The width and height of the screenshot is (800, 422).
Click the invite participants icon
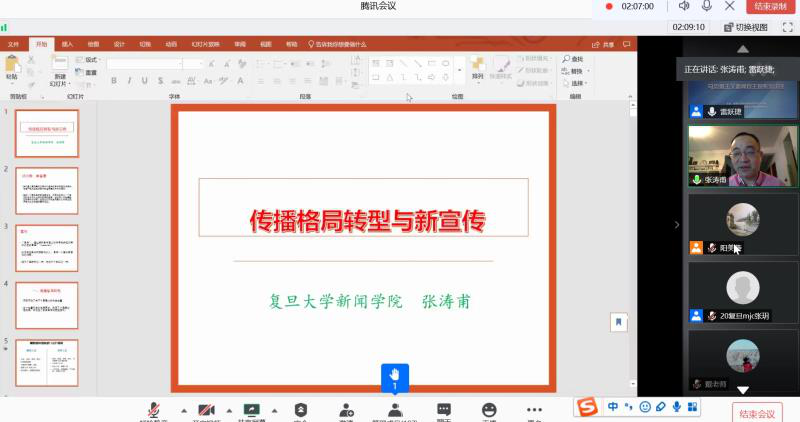pyautogui.click(x=346, y=410)
